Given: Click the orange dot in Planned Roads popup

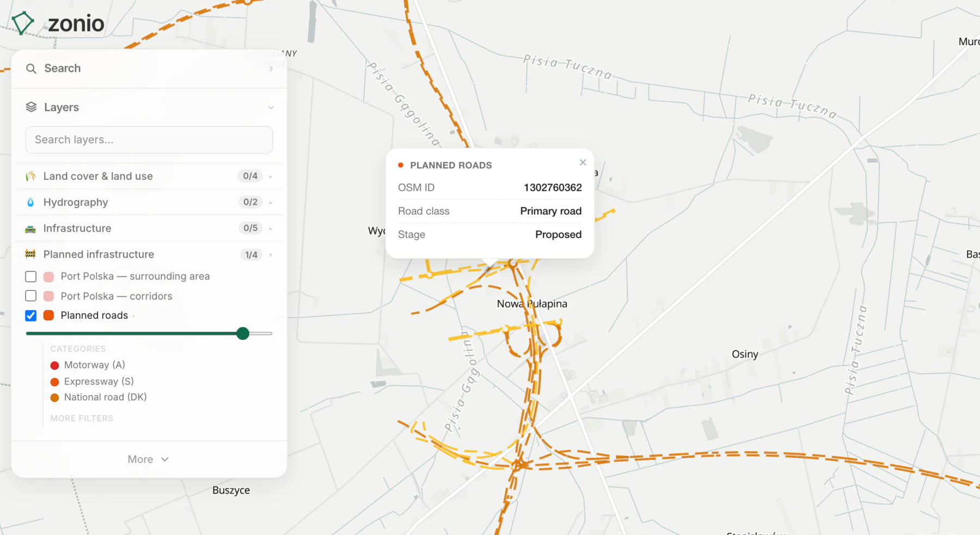Looking at the screenshot, I should [401, 165].
